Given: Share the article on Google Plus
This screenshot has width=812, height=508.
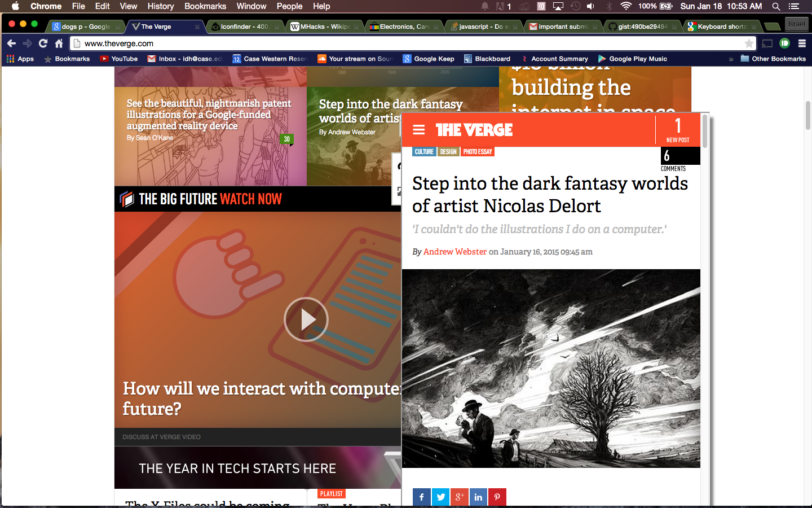Looking at the screenshot, I should pos(460,497).
